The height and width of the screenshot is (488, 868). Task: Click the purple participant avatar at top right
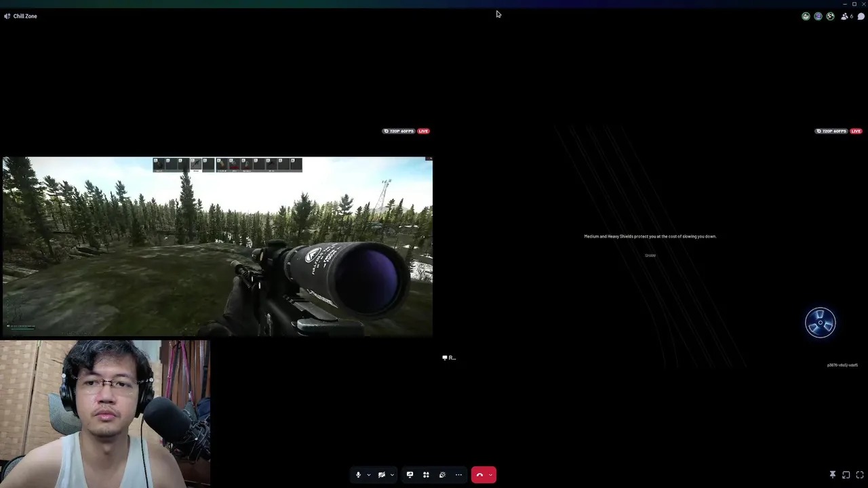818,16
